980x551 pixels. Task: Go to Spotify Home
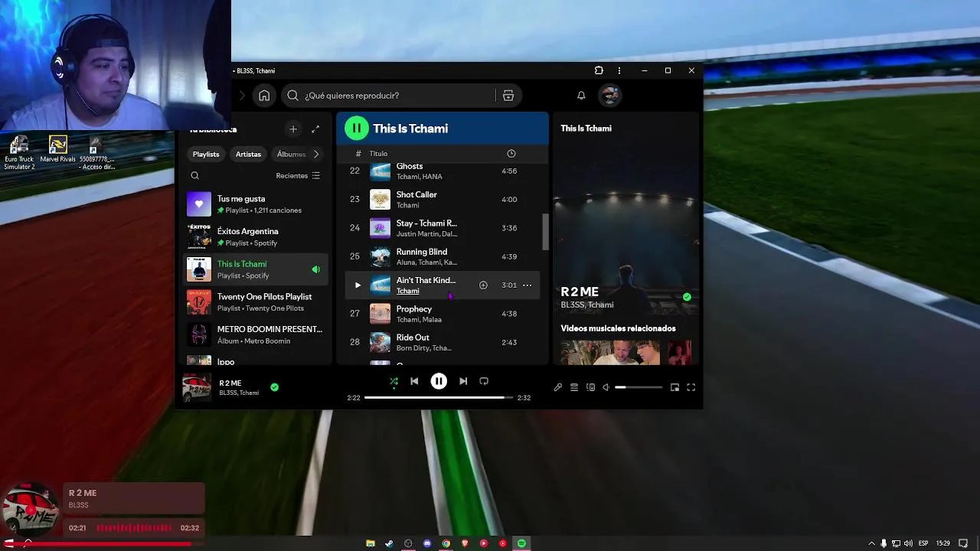pyautogui.click(x=264, y=96)
